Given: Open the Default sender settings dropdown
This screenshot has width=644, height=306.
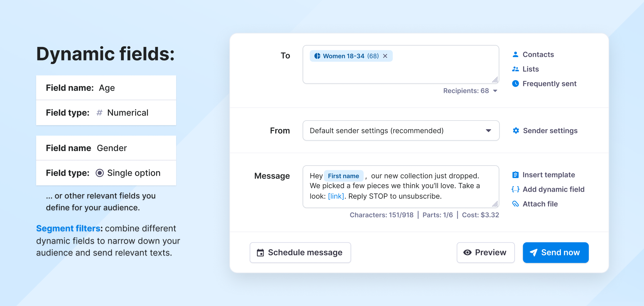Looking at the screenshot, I should click(401, 131).
